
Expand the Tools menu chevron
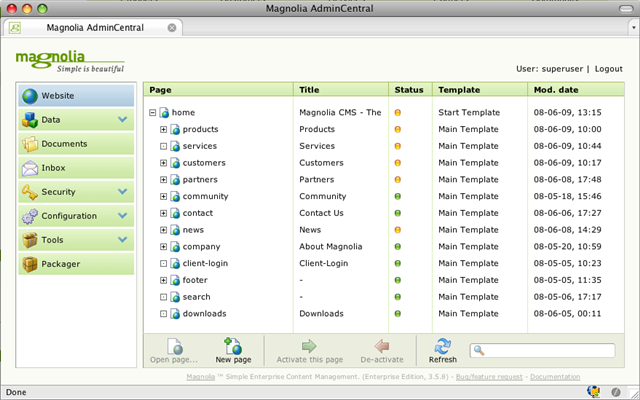(122, 240)
